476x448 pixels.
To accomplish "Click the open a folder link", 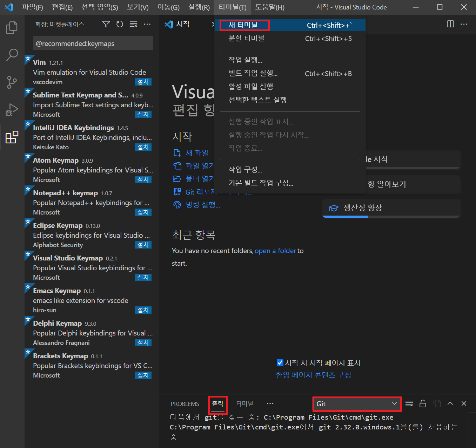I will 275,251.
